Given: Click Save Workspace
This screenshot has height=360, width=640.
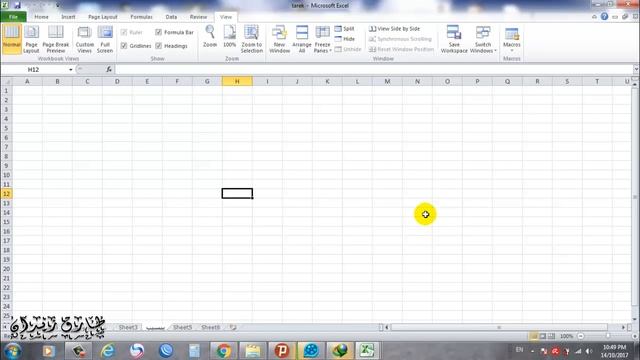Looking at the screenshot, I should pyautogui.click(x=454, y=39).
